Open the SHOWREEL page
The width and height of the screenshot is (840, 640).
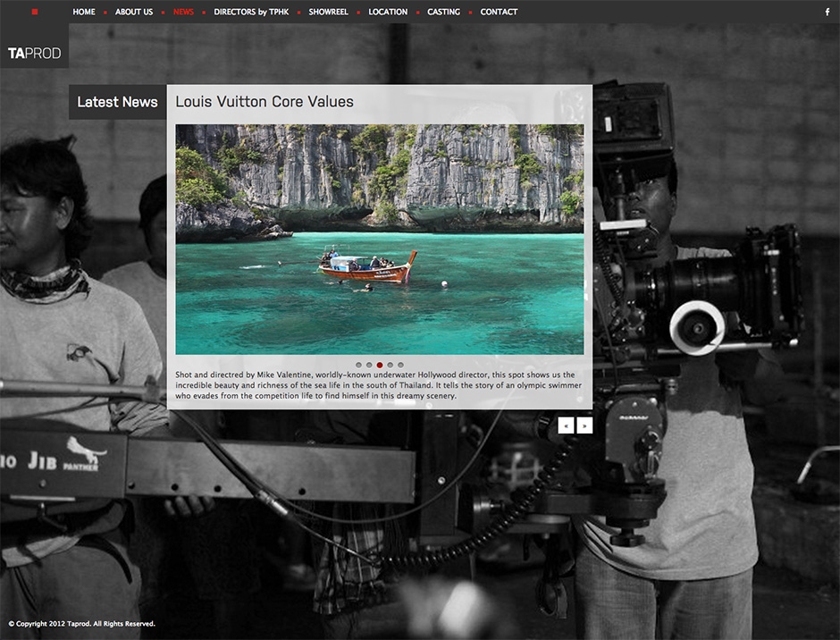[328, 12]
